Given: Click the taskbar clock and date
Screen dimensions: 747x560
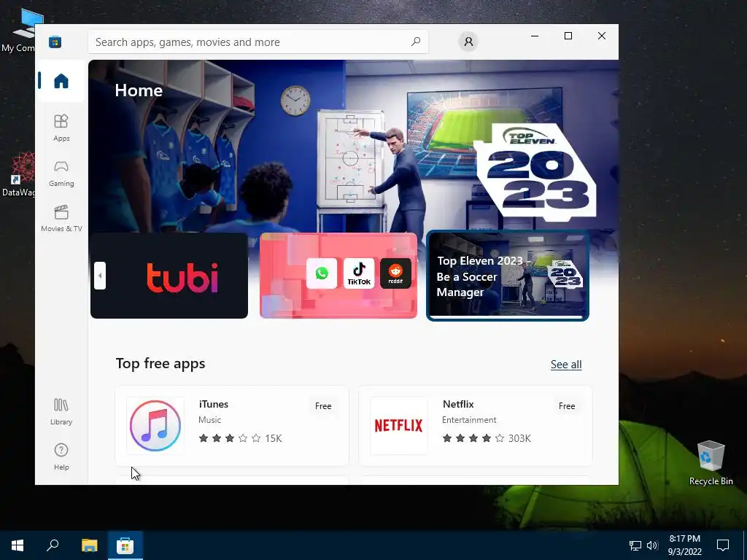Looking at the screenshot, I should click(x=684, y=545).
